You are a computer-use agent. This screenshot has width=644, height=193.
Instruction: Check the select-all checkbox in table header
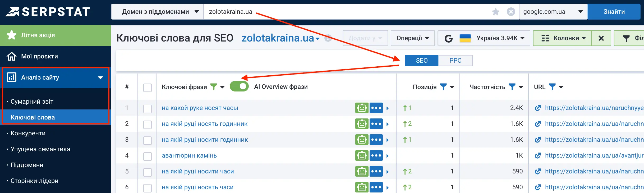(148, 88)
